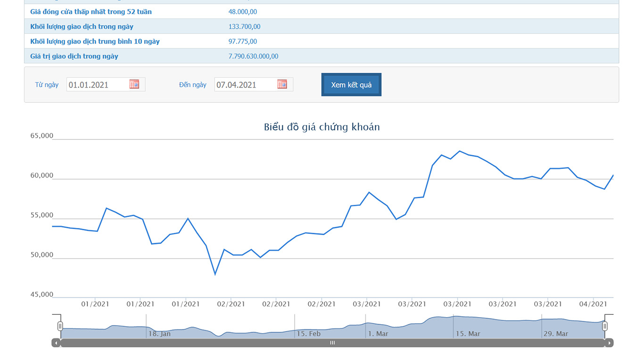Open the calendar picker for Đến ngày

pyautogui.click(x=282, y=84)
